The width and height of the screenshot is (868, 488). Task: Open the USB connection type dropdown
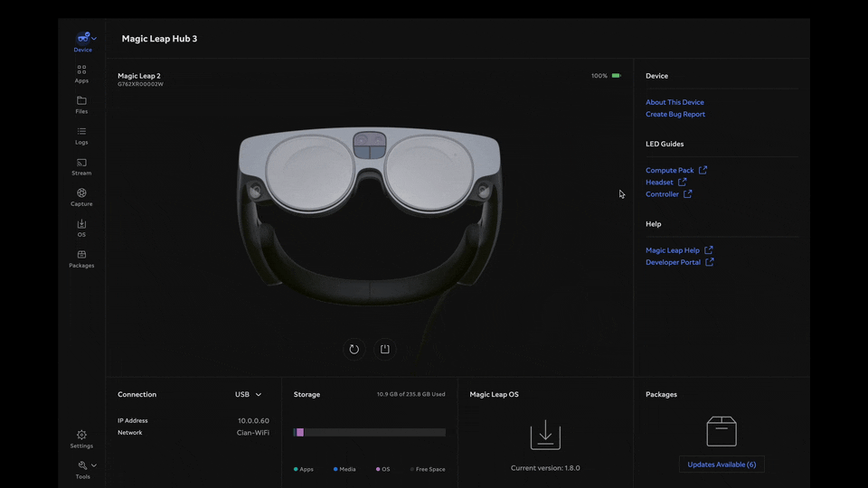tap(248, 395)
